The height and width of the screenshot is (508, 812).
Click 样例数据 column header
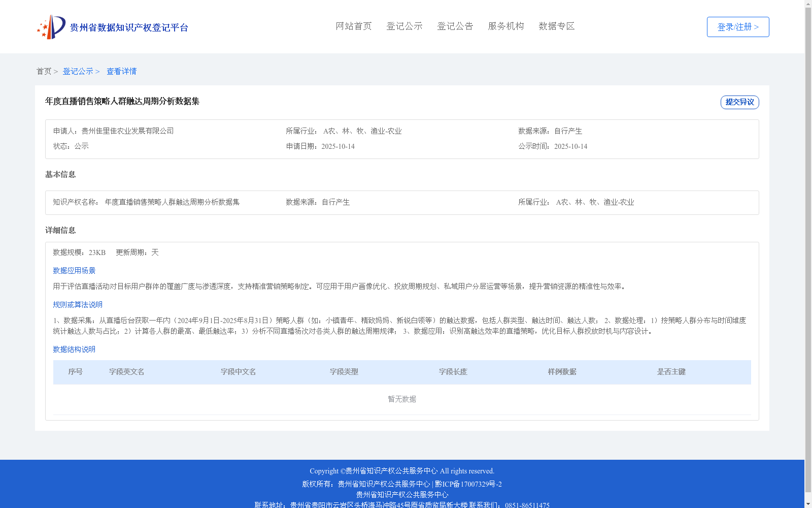[x=562, y=372]
